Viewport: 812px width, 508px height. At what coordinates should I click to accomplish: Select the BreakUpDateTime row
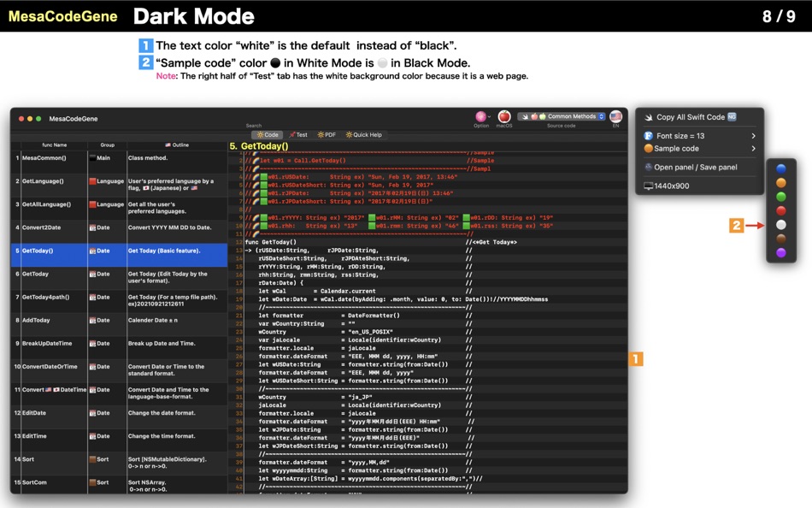click(x=119, y=347)
